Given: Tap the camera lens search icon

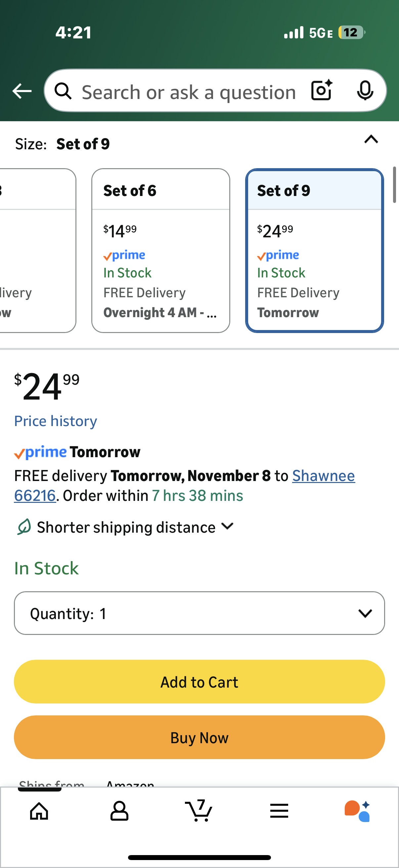Looking at the screenshot, I should [322, 90].
